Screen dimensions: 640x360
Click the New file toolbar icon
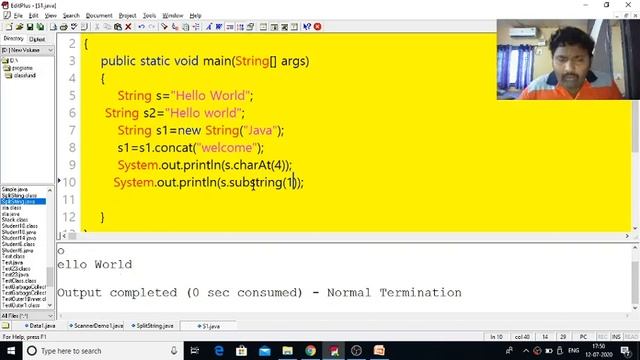coord(9,27)
